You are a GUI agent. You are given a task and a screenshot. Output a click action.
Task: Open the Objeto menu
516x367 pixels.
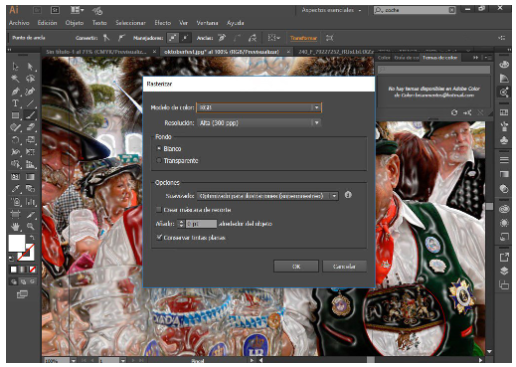coord(74,23)
